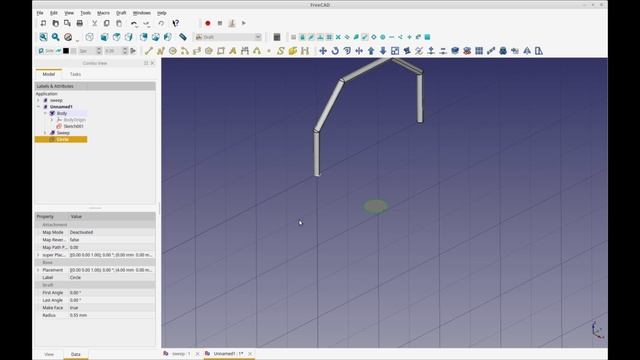Image resolution: width=640 pixels, height=360 pixels.
Task: Open the Draw Style icon
Action: [x=68, y=37]
